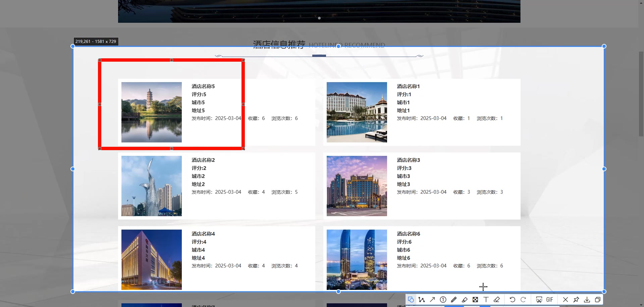Click the 城市1 city text
The width and height of the screenshot is (644, 307).
click(404, 103)
